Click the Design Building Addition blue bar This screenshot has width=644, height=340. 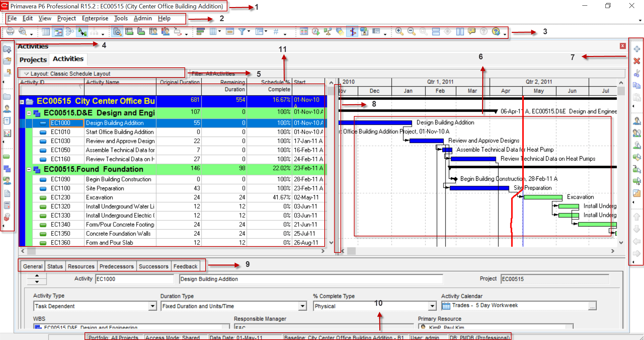pos(375,123)
